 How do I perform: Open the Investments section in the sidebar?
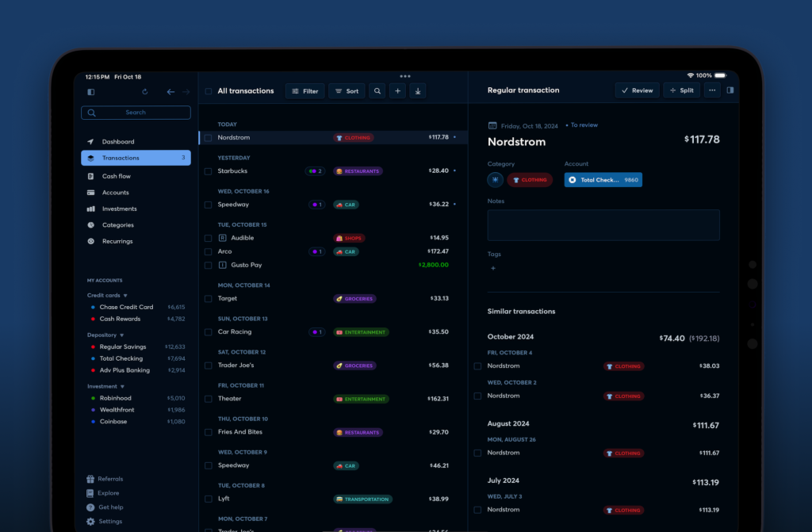click(x=119, y=209)
